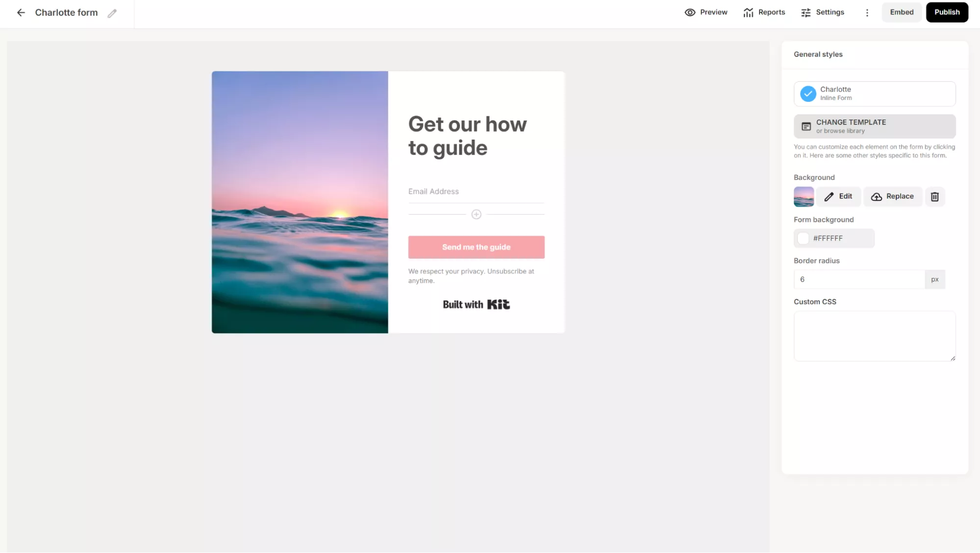The height and width of the screenshot is (553, 980).
Task: Click the Preview eye icon
Action: coord(690,12)
